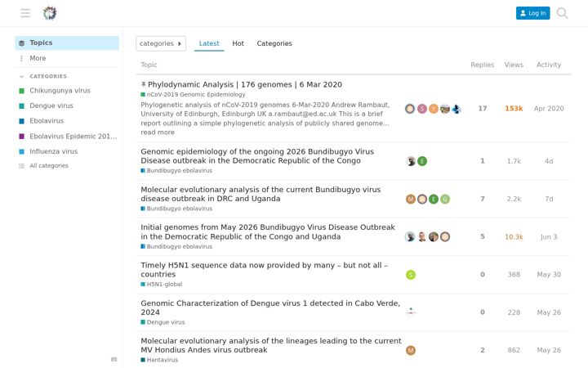Click the green Chikungunya virus color square
The width and height of the screenshot is (588, 368).
coord(22,91)
